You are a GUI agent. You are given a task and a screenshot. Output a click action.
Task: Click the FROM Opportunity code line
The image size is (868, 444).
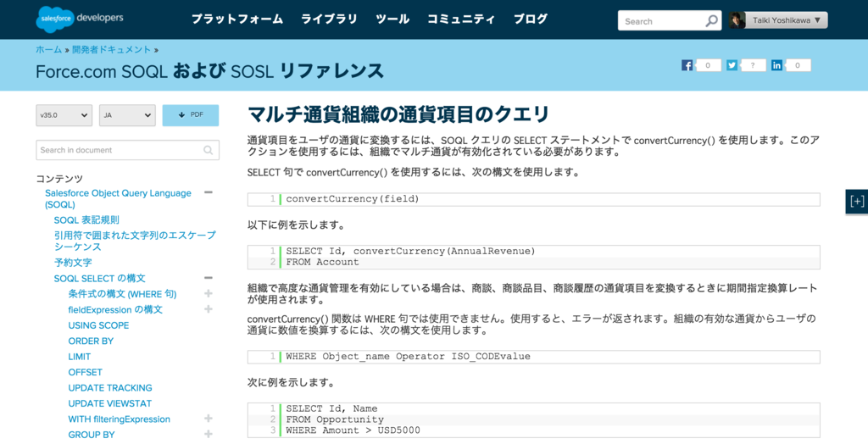click(x=334, y=419)
